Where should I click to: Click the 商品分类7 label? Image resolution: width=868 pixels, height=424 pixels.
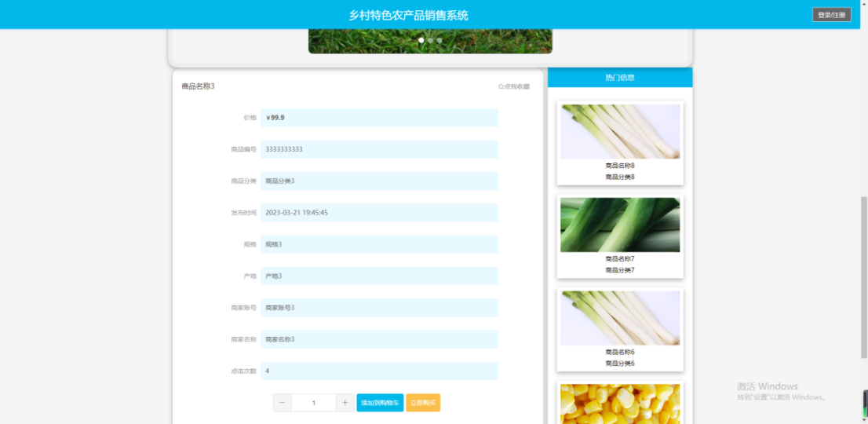tap(620, 270)
